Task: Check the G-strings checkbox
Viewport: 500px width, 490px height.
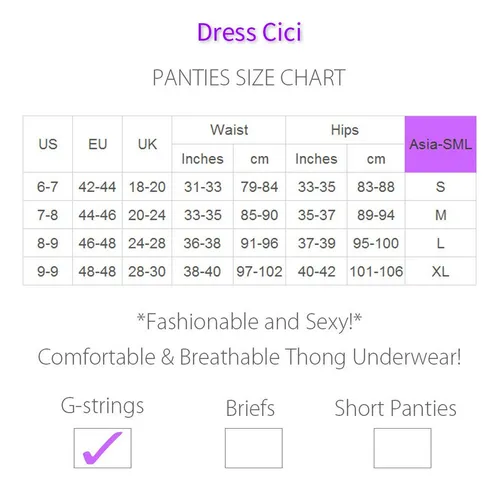Action: coord(103,448)
